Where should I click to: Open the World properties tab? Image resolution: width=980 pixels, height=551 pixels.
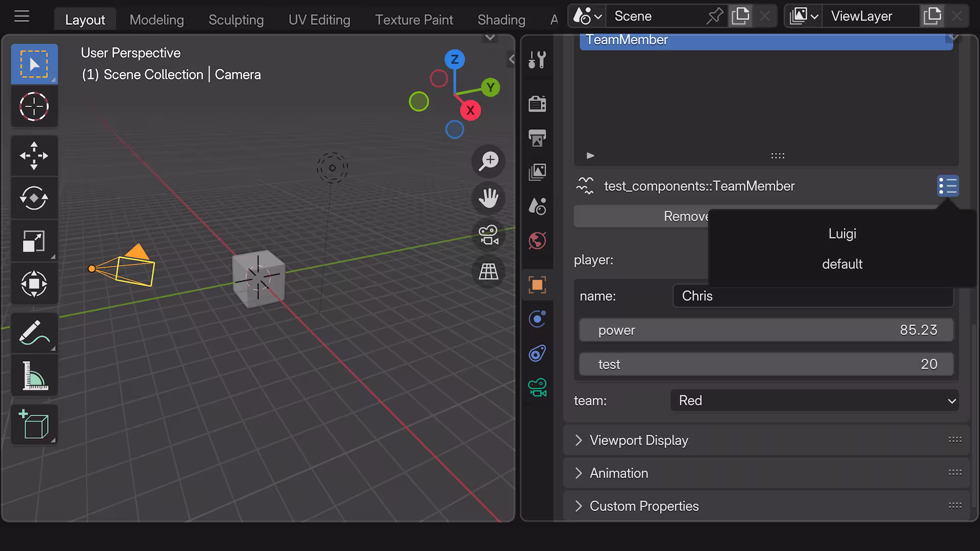click(x=537, y=240)
